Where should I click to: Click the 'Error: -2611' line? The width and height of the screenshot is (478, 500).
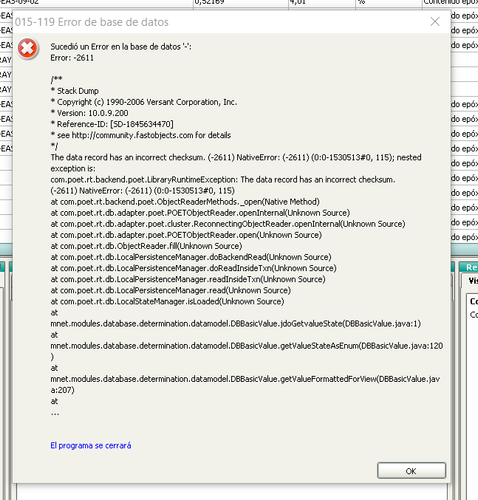click(x=72, y=58)
